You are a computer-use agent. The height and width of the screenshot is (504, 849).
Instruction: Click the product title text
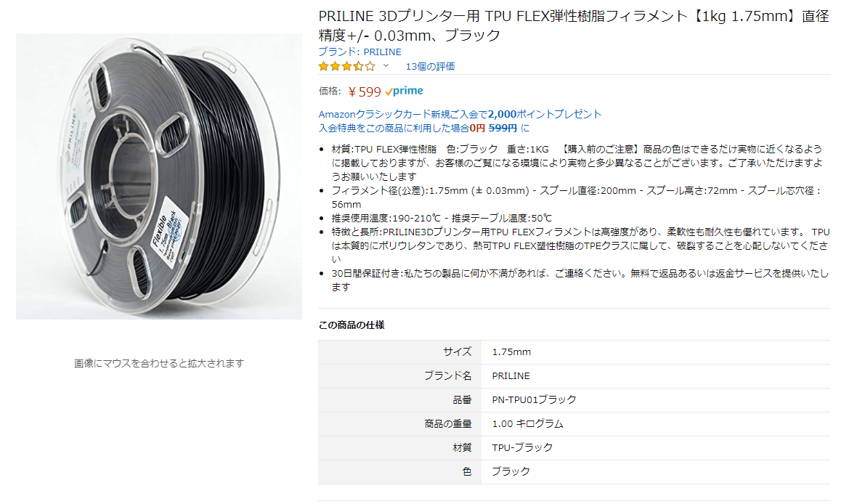(574, 25)
